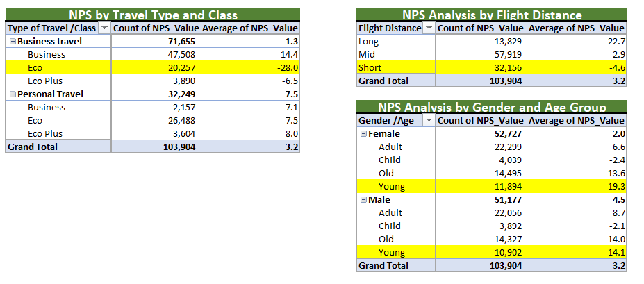Image resolution: width=644 pixels, height=284 pixels.
Task: Open the Gender /Age filter dropdown
Action: tap(429, 120)
